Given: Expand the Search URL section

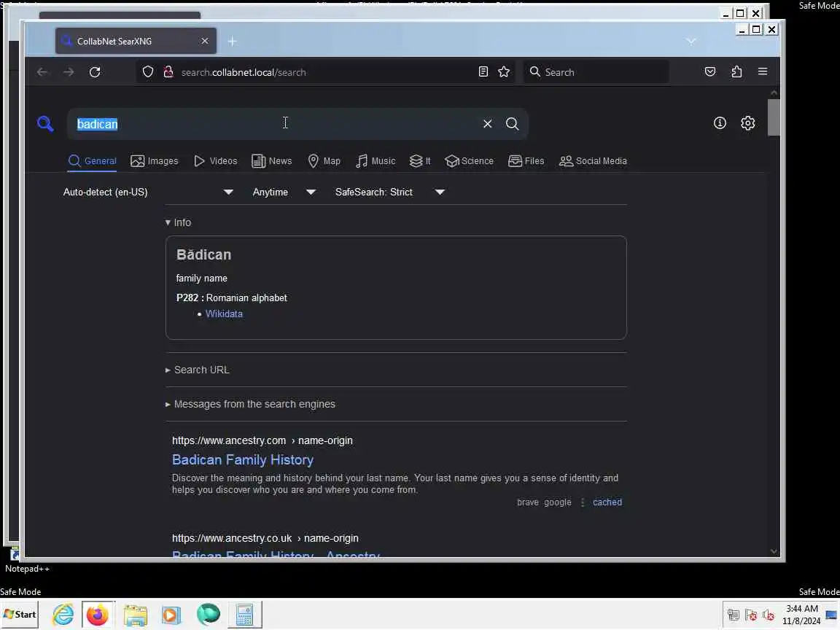Looking at the screenshot, I should click(197, 370).
